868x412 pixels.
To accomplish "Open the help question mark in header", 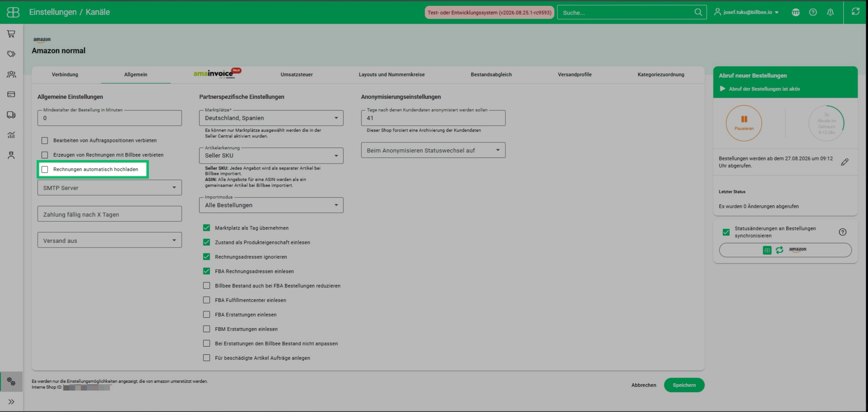I will (x=813, y=12).
